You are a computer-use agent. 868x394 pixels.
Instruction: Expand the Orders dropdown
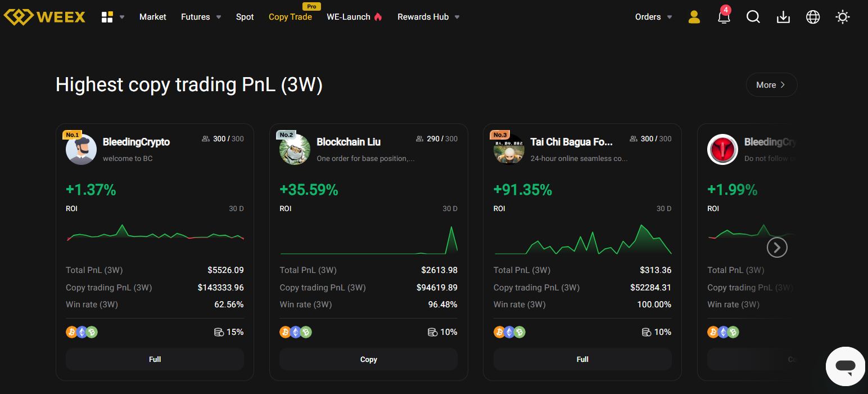654,17
